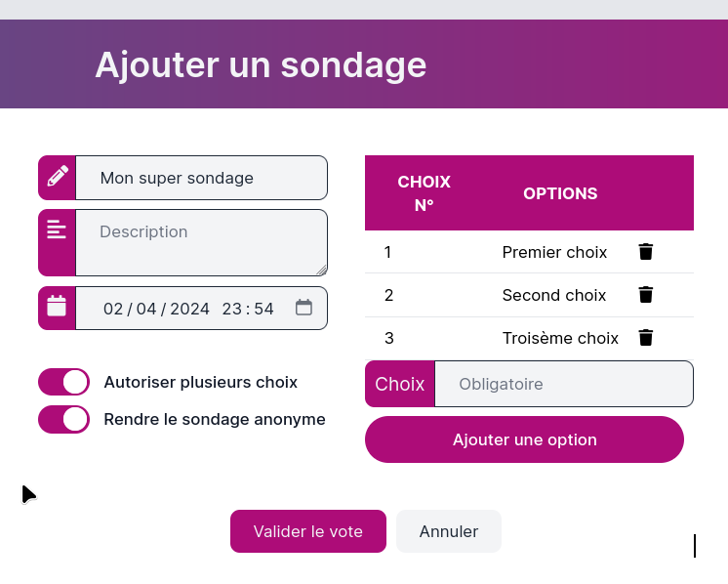Delete the Troisème choix option

pyautogui.click(x=645, y=338)
